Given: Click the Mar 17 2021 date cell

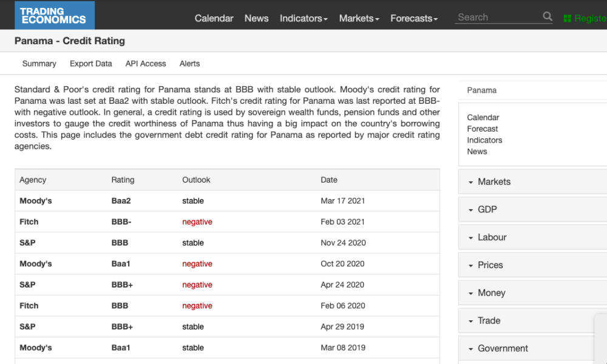Looking at the screenshot, I should pyautogui.click(x=342, y=201).
